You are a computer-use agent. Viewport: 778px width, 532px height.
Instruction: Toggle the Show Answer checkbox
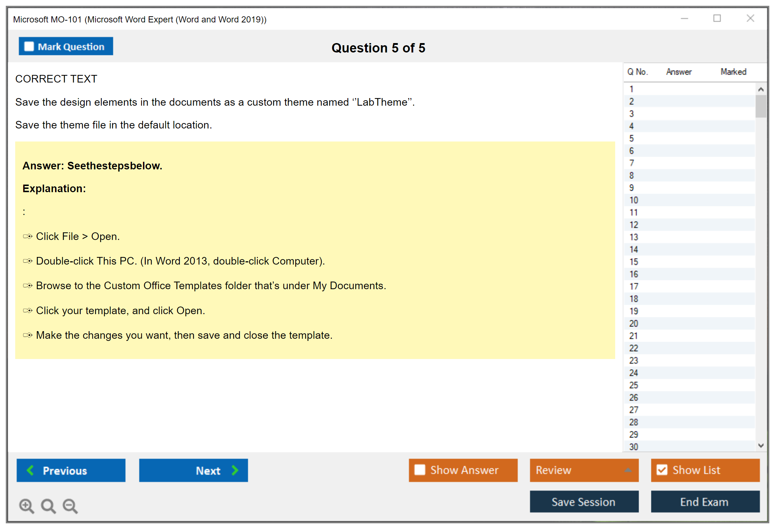(x=420, y=470)
